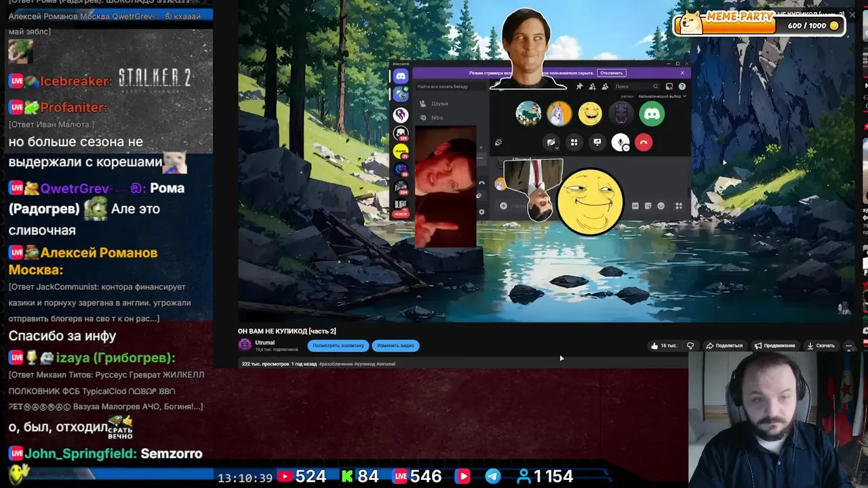This screenshot has width=868, height=488.
Task: Select the yellow troll-face call participant avatar
Action: [x=590, y=113]
